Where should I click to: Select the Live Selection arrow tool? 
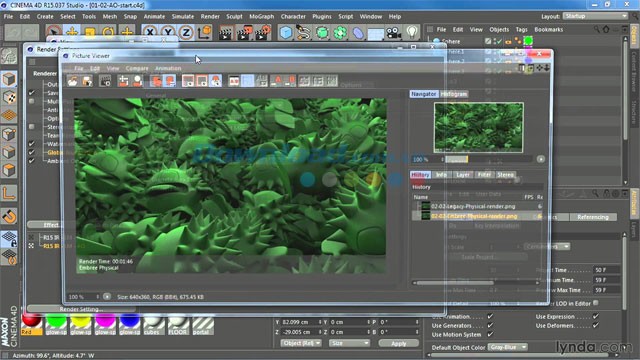pos(53,32)
